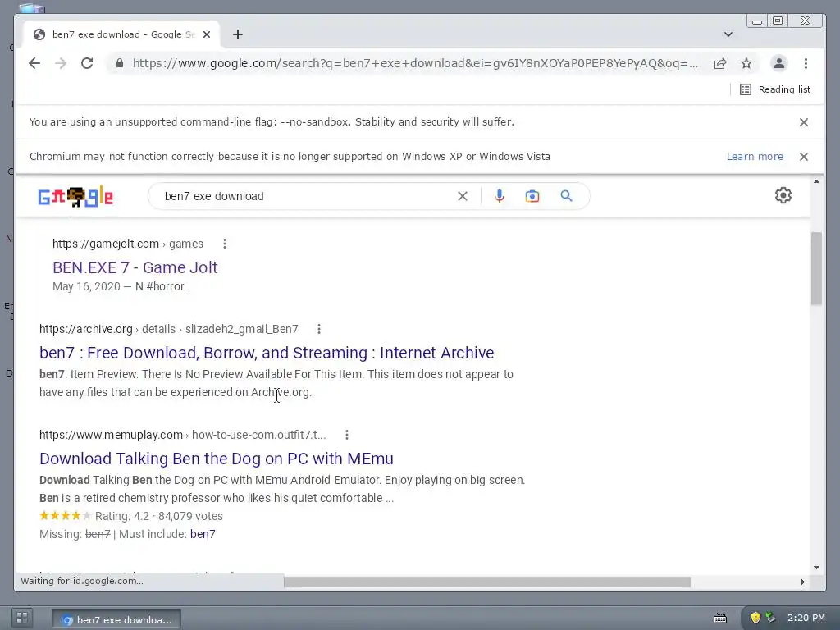The image size is (840, 630).
Task: Open options for the gamejolt.com result
Action: (225, 244)
